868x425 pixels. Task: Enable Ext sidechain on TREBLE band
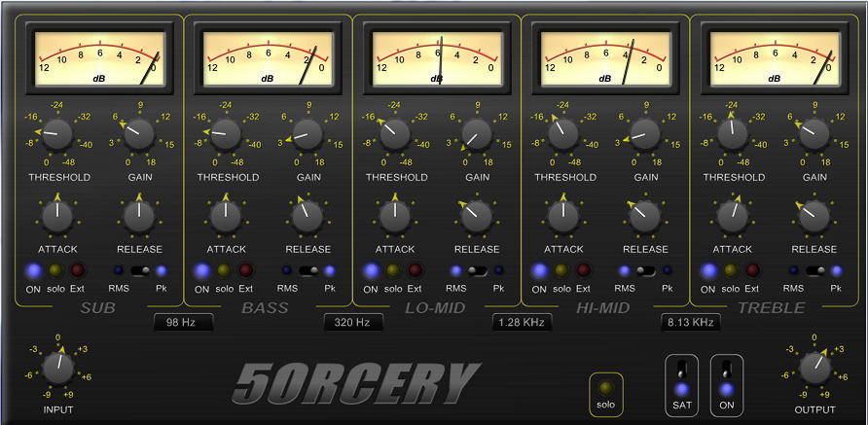pos(752,270)
